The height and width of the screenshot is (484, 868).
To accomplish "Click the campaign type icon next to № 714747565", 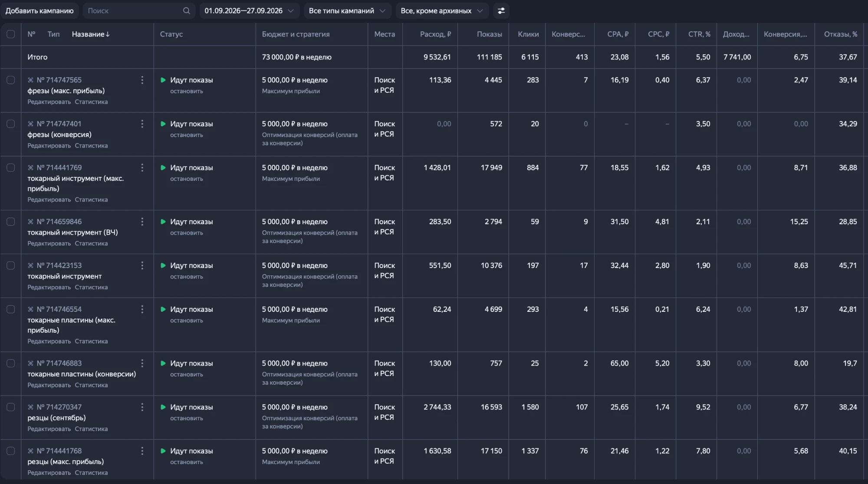I will pos(30,80).
